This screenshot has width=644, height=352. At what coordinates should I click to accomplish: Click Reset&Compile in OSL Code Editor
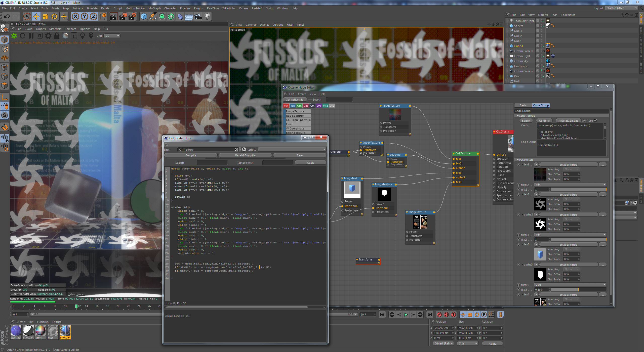pyautogui.click(x=245, y=155)
